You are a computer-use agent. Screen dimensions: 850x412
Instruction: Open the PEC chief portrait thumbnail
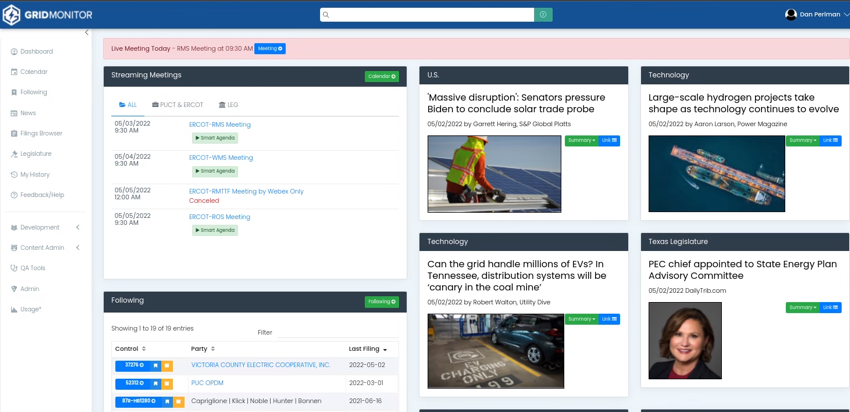(x=685, y=340)
